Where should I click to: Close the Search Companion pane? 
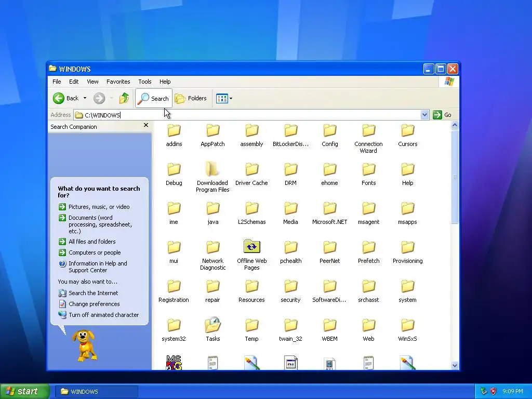(x=146, y=125)
